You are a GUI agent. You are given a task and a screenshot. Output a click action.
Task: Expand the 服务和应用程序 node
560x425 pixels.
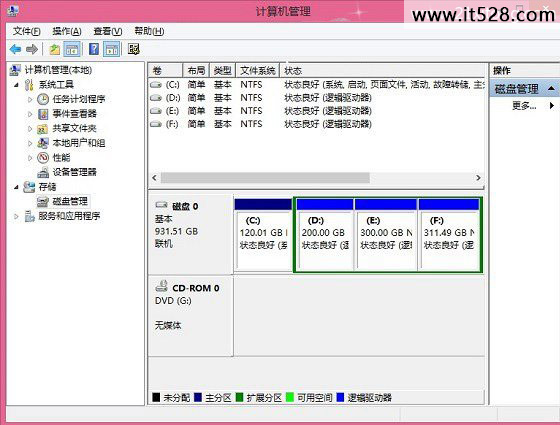[16, 216]
